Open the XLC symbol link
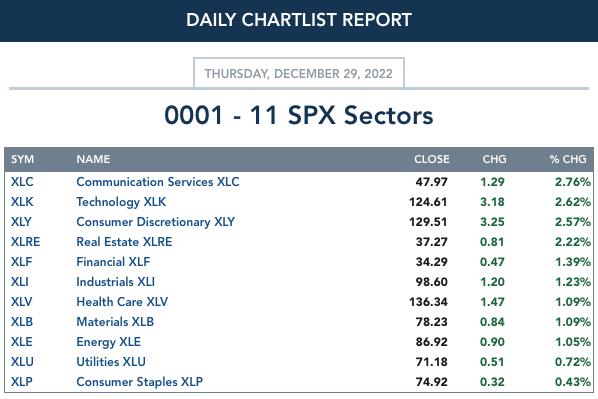598x399 pixels. [x=22, y=182]
